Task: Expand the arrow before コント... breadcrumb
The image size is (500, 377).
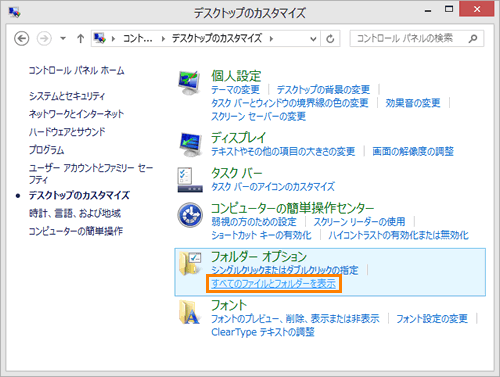Action: tap(113, 39)
